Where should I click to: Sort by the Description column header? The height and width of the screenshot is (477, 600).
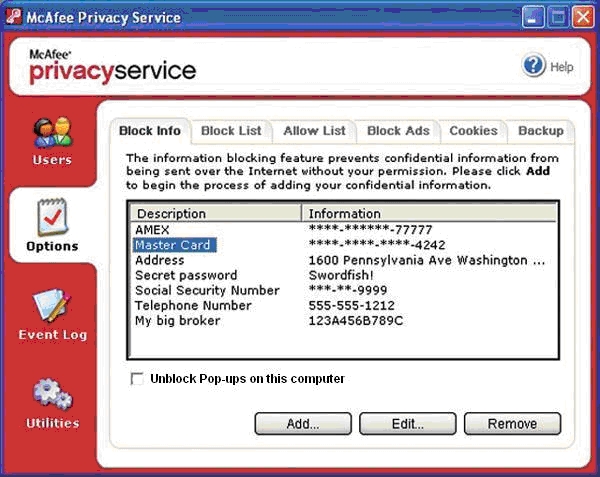(216, 213)
